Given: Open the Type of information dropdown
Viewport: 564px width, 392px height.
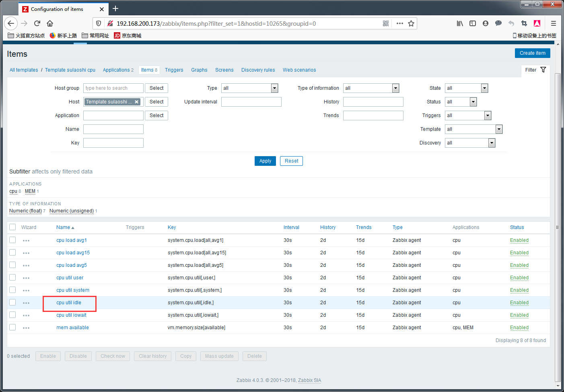Looking at the screenshot, I should click(x=371, y=88).
